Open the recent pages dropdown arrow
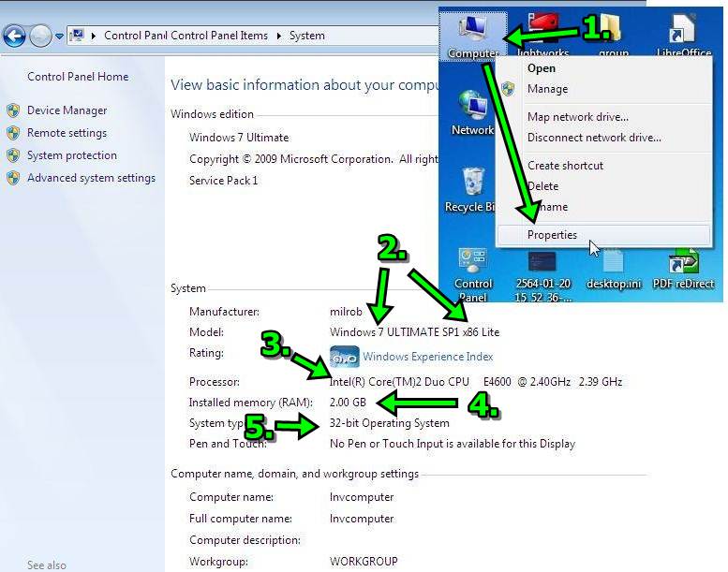 59,36
